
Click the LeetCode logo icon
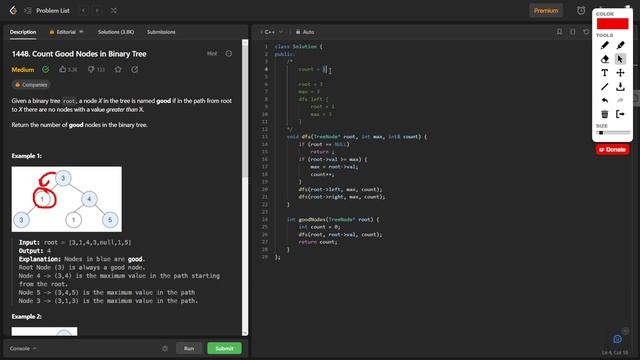coord(13,10)
